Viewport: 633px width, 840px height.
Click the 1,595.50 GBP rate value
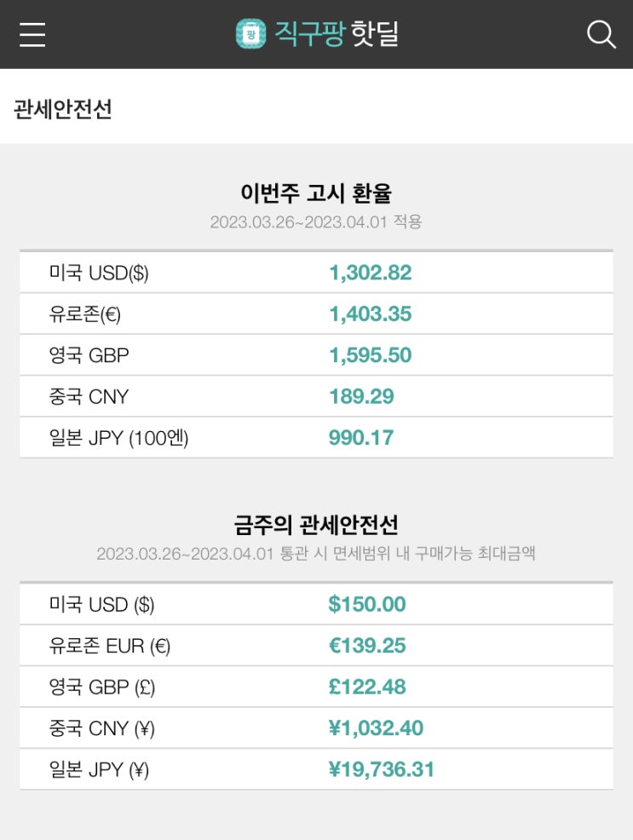[370, 355]
